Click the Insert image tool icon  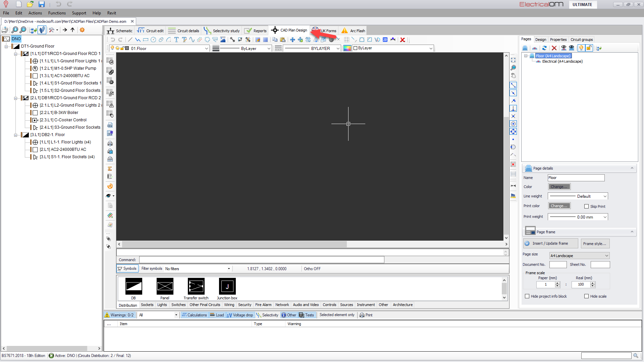tap(223, 40)
